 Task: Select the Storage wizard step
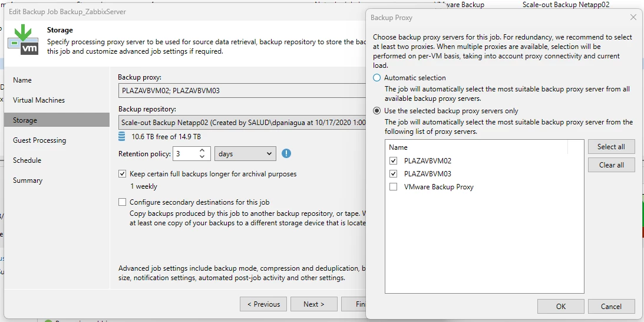pyautogui.click(x=57, y=120)
